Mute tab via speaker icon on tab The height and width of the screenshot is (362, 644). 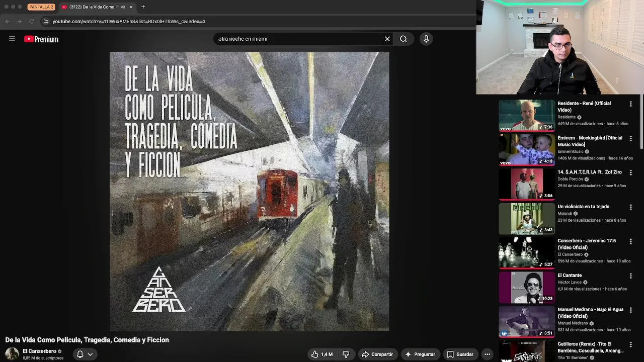[x=123, y=7]
